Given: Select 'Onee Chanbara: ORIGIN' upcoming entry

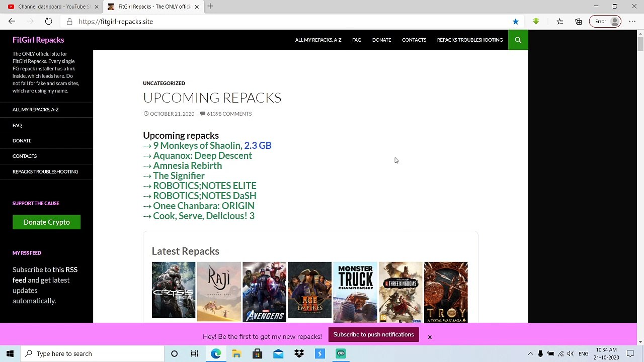Looking at the screenshot, I should coord(203,206).
